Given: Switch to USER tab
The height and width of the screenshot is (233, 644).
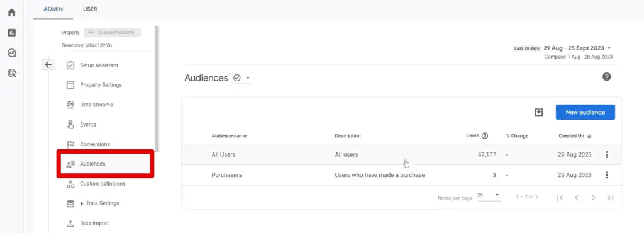Looking at the screenshot, I should [90, 9].
